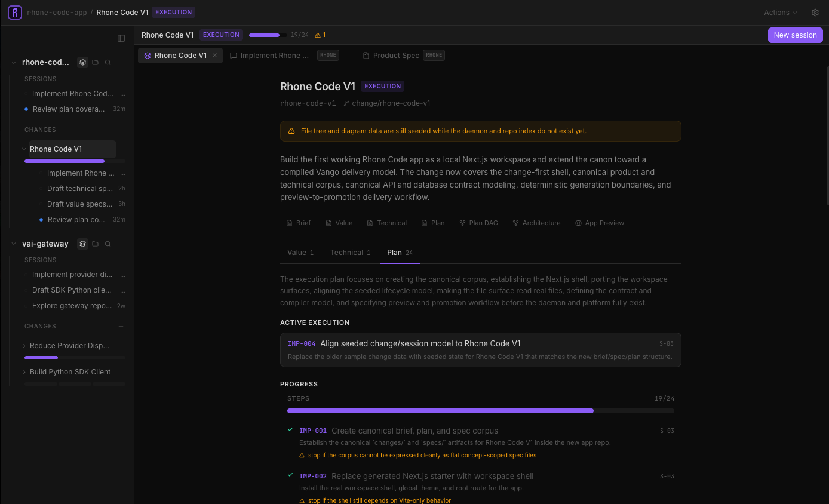Open the Plan DAG view
This screenshot has width=829, height=504.
click(478, 223)
